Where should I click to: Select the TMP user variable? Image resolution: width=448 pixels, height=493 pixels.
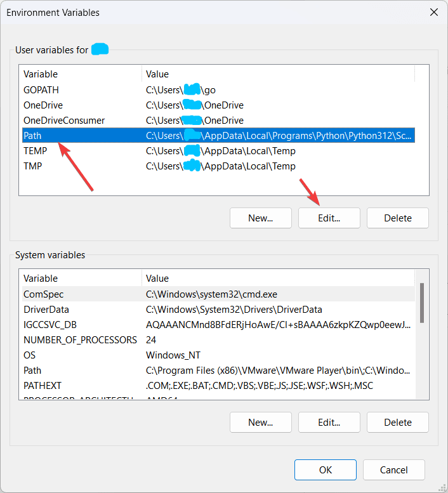tap(218, 166)
